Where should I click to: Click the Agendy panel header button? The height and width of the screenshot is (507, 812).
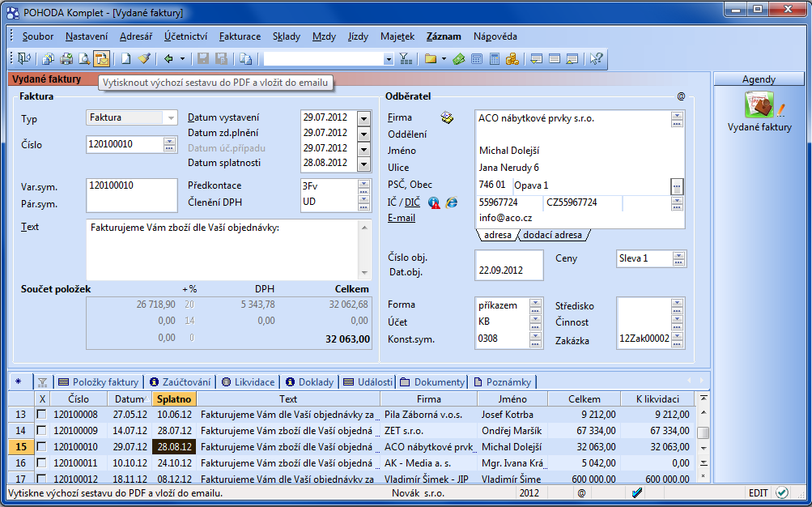pyautogui.click(x=759, y=79)
